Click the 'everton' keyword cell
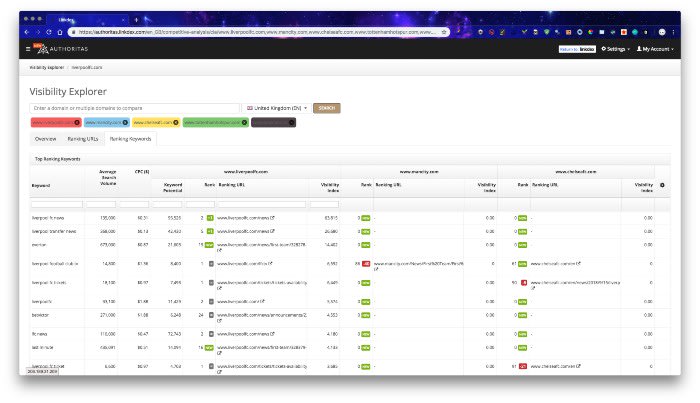 pos(39,245)
